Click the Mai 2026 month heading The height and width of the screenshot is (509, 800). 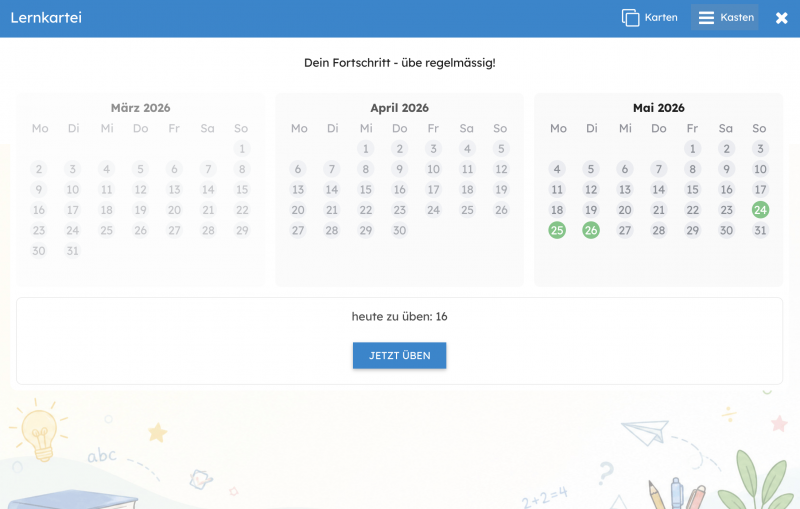[x=658, y=108]
